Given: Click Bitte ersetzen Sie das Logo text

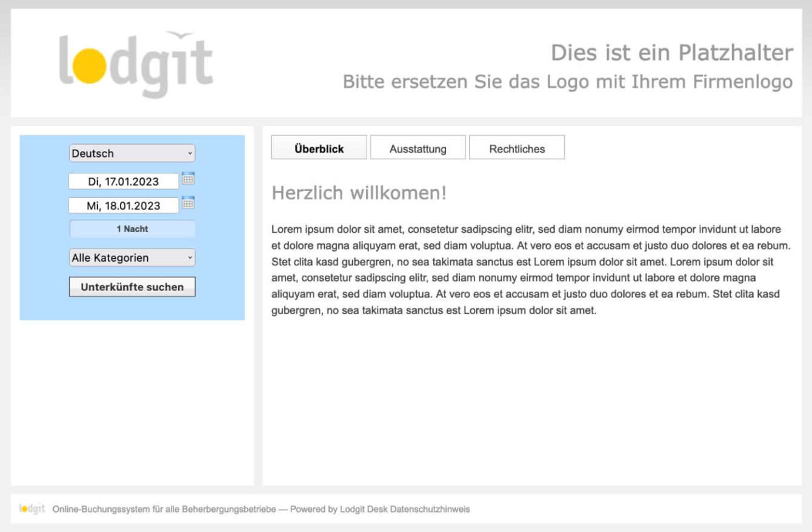Looking at the screenshot, I should click(568, 82).
